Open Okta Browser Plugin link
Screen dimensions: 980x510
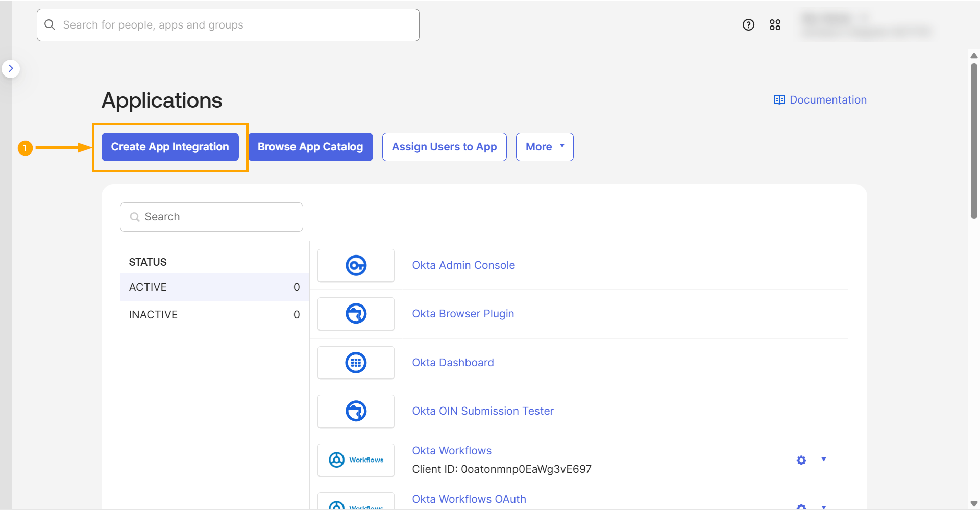point(463,314)
